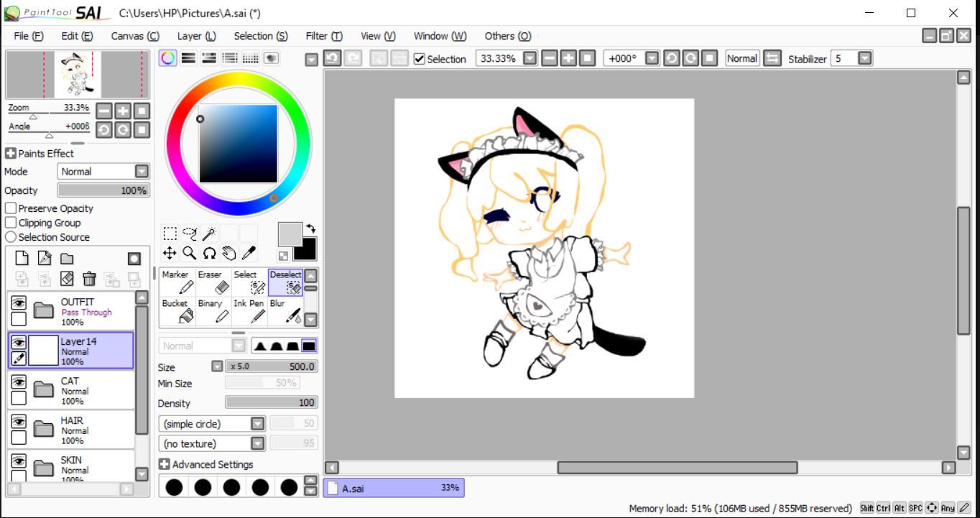Click the foreground color swatch

coord(290,234)
